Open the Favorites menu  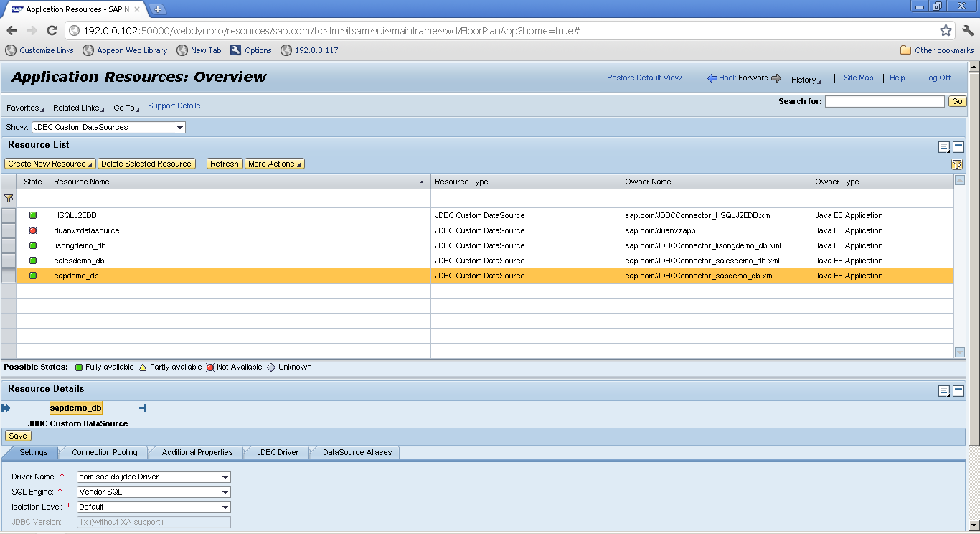[25, 108]
